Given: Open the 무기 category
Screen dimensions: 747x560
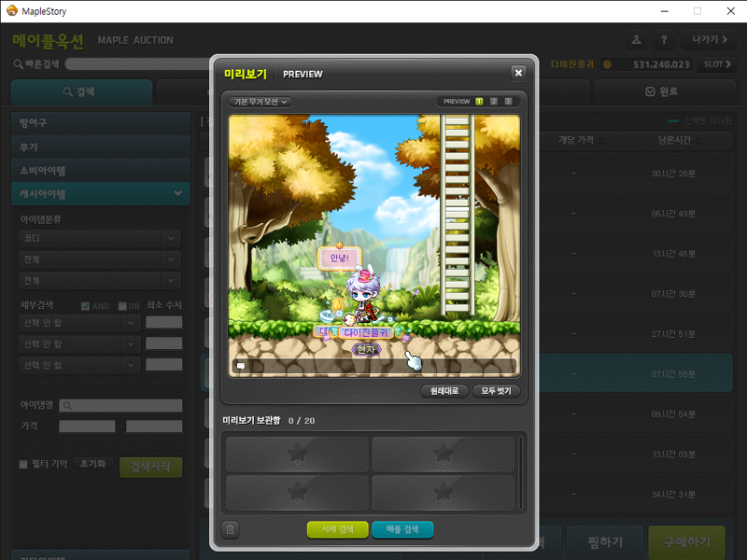Looking at the screenshot, I should click(x=101, y=147).
